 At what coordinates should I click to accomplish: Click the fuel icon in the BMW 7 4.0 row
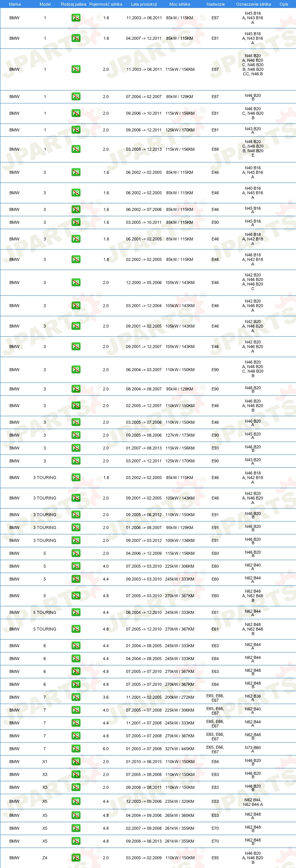pyautogui.click(x=76, y=710)
